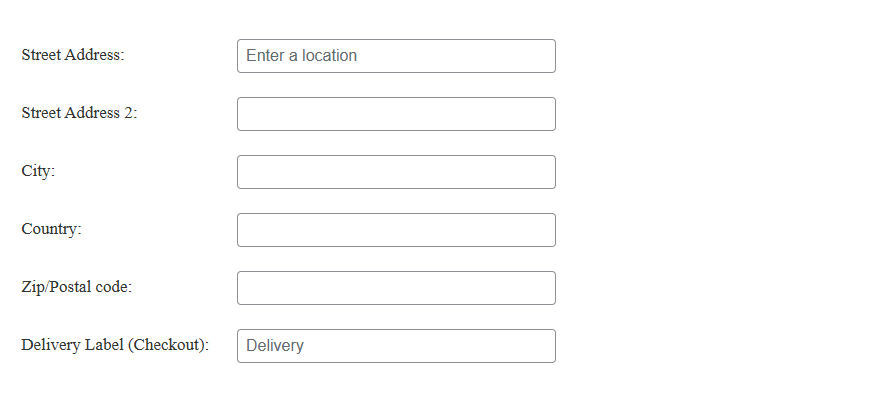Click the "Zip/Postal code:" label text
Viewport: 884px width, 401px height.
(76, 287)
